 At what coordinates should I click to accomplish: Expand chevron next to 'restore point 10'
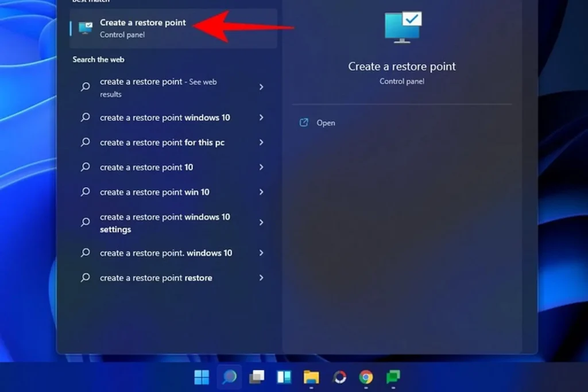(x=261, y=167)
